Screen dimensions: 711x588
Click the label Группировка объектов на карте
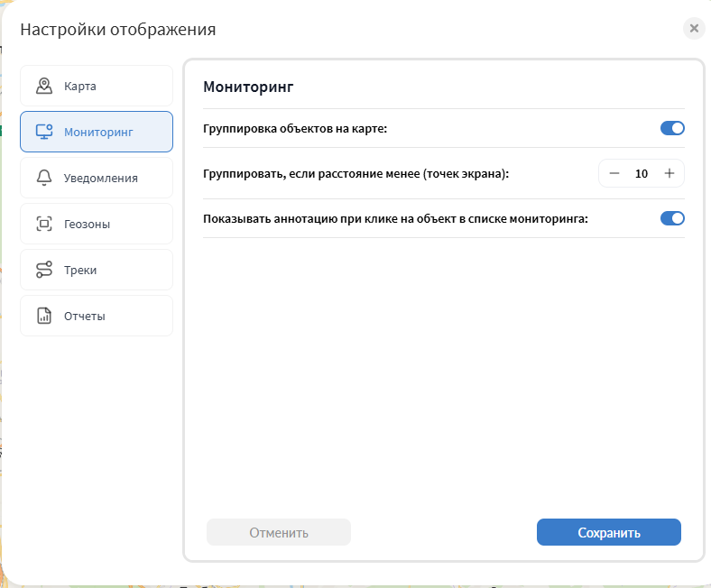(x=295, y=129)
